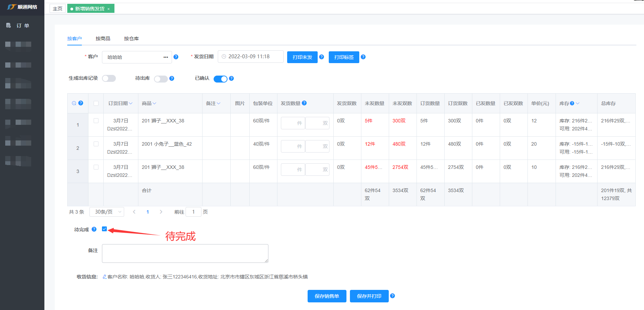Switch to the 按仓库 tab
Image resolution: width=644 pixels, height=310 pixels.
pyautogui.click(x=131, y=38)
